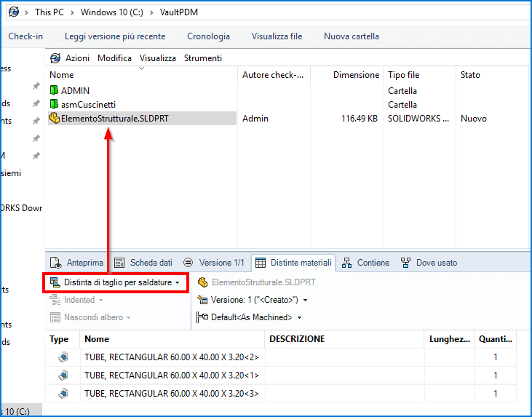The image size is (532, 417).
Task: Open the Modifica menu
Action: pos(114,58)
